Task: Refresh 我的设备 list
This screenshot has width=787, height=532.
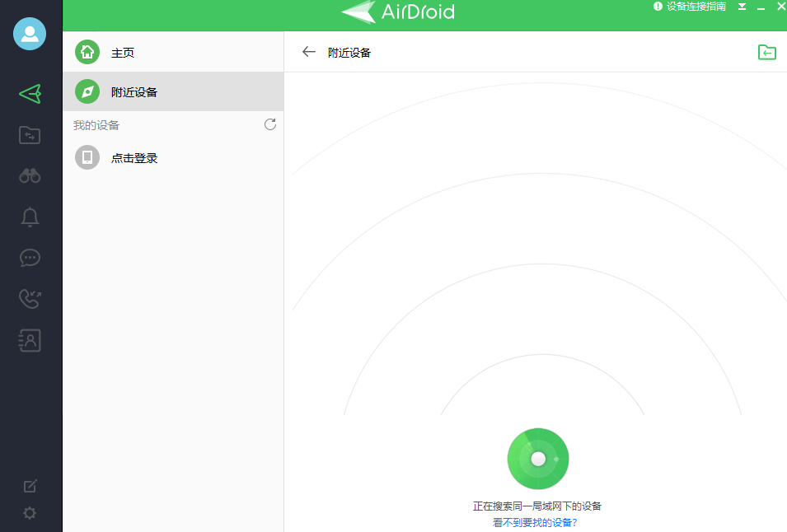Action: pos(270,124)
